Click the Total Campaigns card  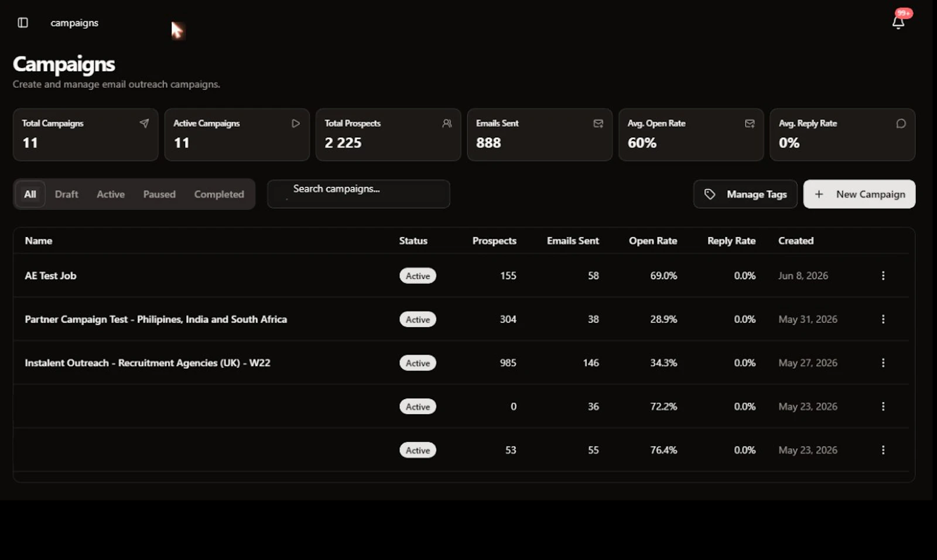click(x=86, y=135)
